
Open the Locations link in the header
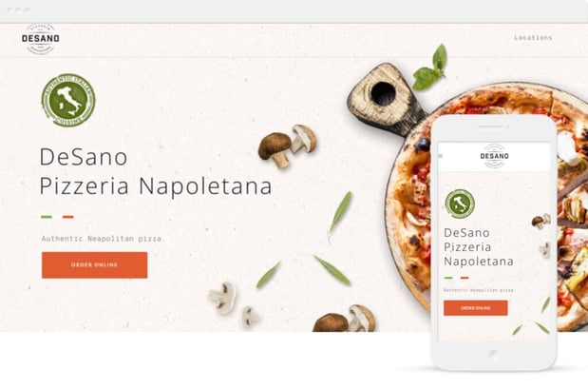click(x=533, y=37)
